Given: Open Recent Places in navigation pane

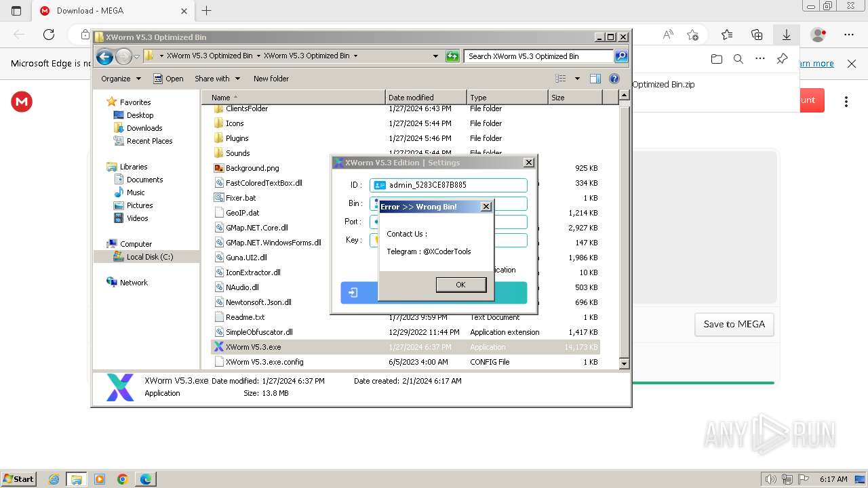Looking at the screenshot, I should (x=149, y=141).
